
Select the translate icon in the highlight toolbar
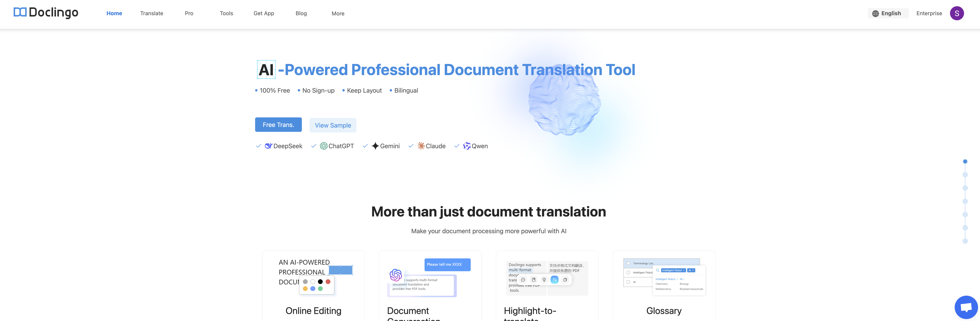pos(555,280)
